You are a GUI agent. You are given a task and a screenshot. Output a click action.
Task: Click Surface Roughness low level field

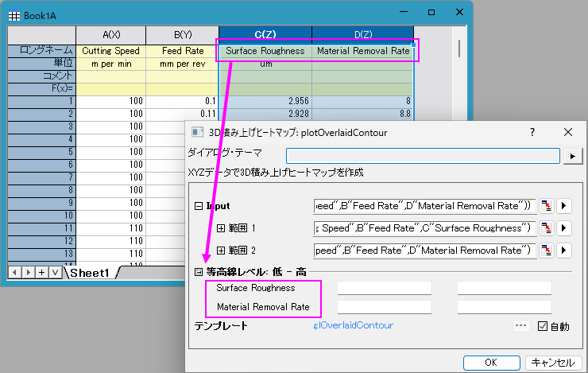385,288
